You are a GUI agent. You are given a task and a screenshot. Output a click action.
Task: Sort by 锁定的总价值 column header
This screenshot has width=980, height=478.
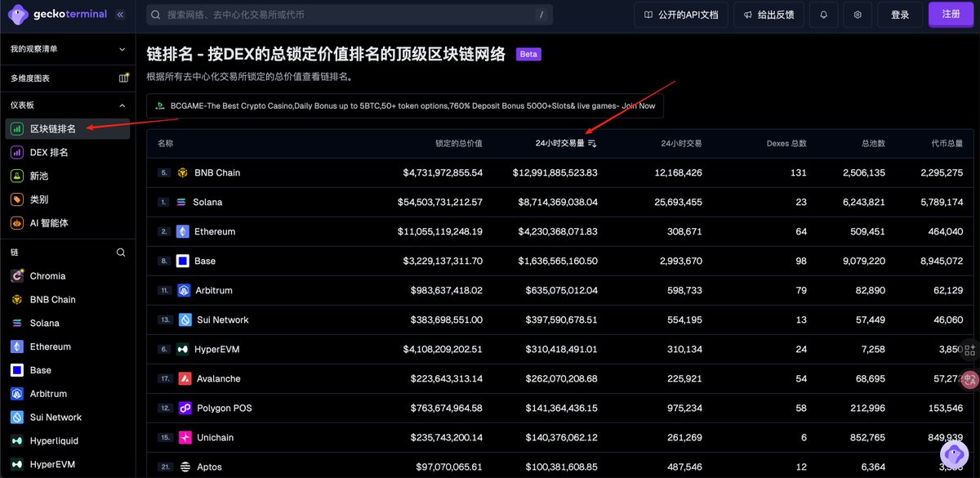pos(459,143)
